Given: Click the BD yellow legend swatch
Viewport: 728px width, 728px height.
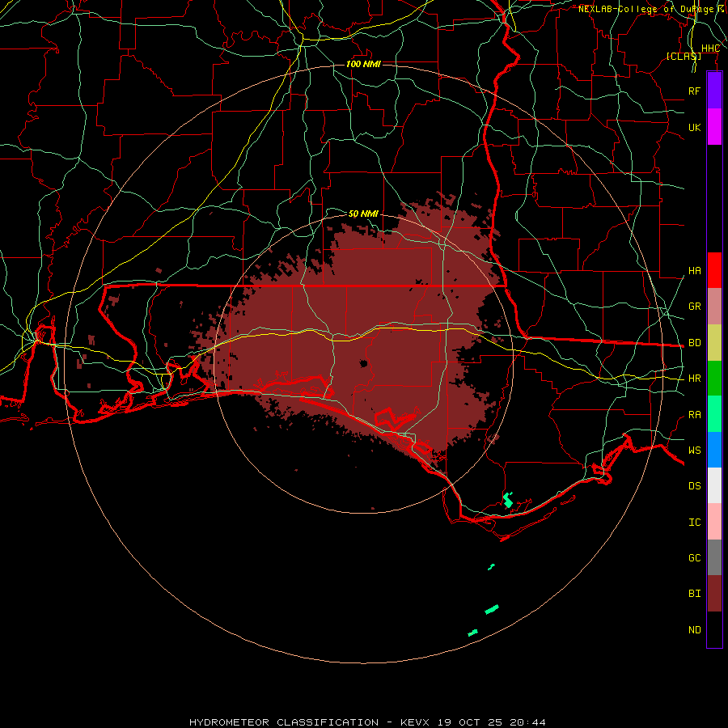Looking at the screenshot, I should click(714, 343).
